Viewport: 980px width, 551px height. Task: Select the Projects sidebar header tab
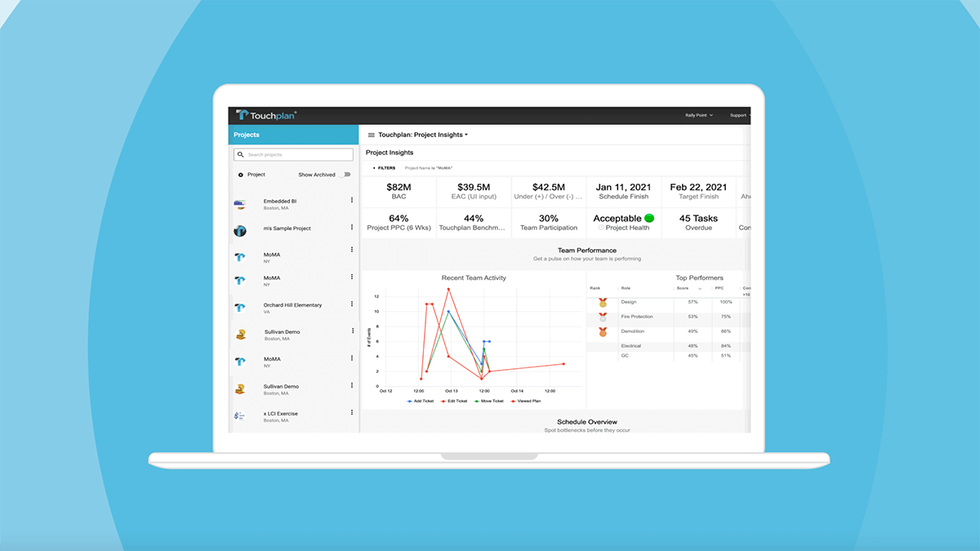[x=293, y=135]
